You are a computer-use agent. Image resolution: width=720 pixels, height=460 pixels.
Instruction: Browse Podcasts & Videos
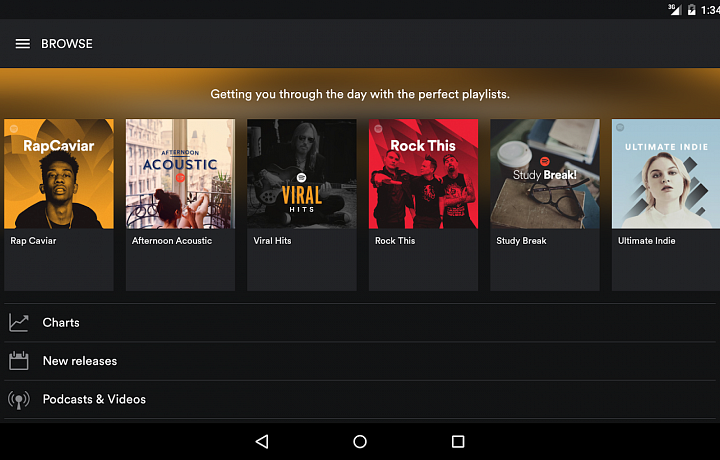(94, 399)
